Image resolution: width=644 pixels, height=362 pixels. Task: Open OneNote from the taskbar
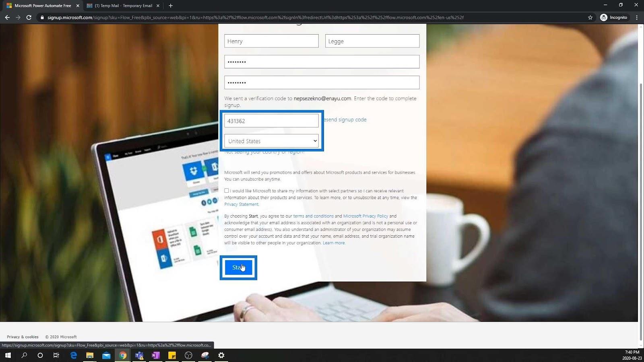(155, 355)
